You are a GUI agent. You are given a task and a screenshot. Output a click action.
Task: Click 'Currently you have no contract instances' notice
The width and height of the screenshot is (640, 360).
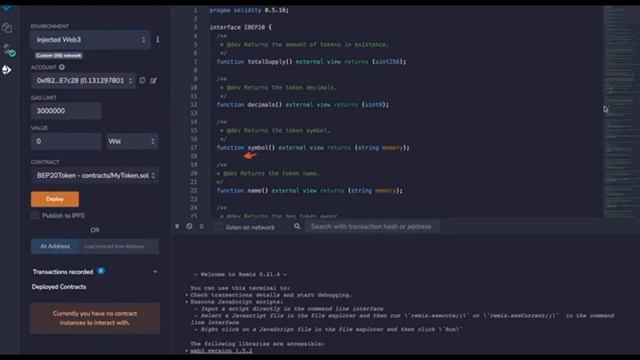pyautogui.click(x=95, y=318)
